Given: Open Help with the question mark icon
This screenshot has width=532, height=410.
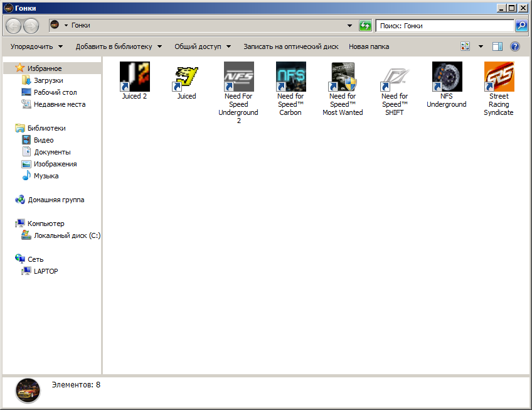Looking at the screenshot, I should pos(514,46).
